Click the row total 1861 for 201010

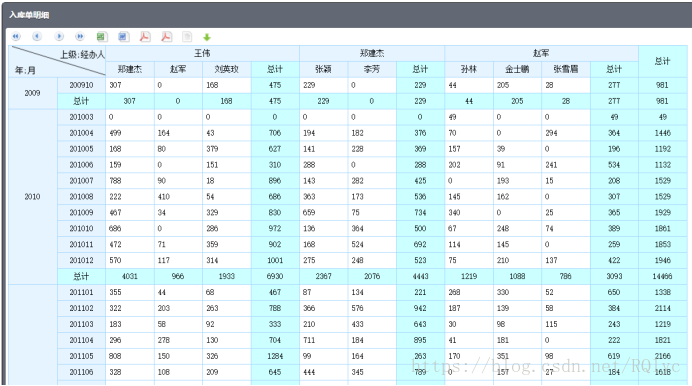[662, 228]
